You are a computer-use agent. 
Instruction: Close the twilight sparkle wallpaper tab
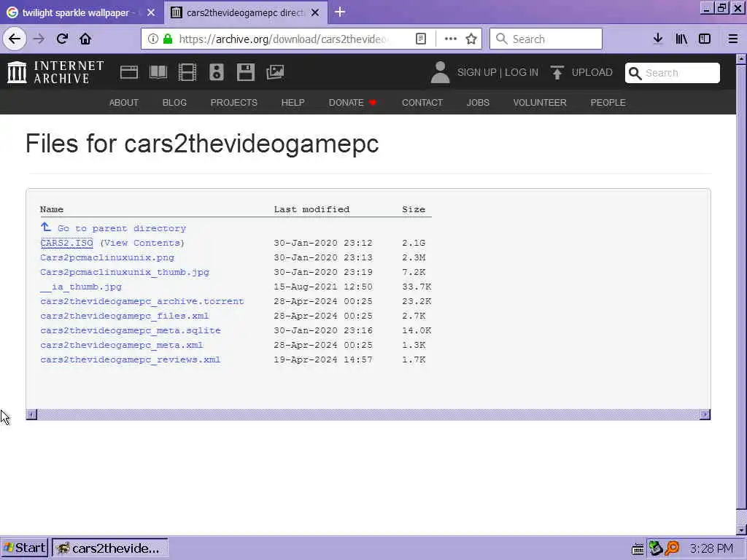151,12
